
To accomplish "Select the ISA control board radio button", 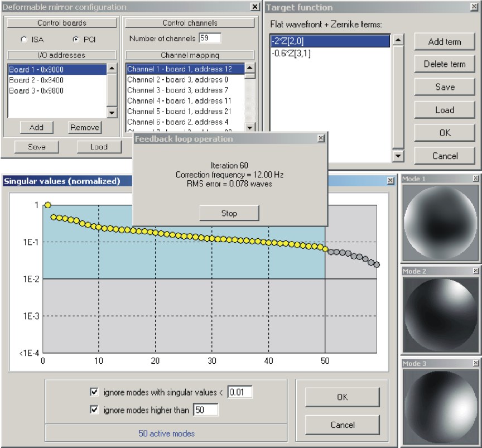I will coord(24,40).
